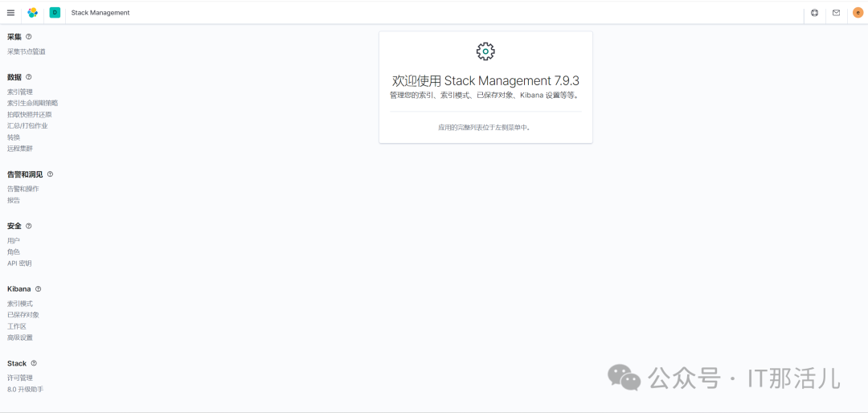The height and width of the screenshot is (413, 868).
Task: Click the 应用的完整列表位于左侧菜单中 text
Action: tap(485, 127)
